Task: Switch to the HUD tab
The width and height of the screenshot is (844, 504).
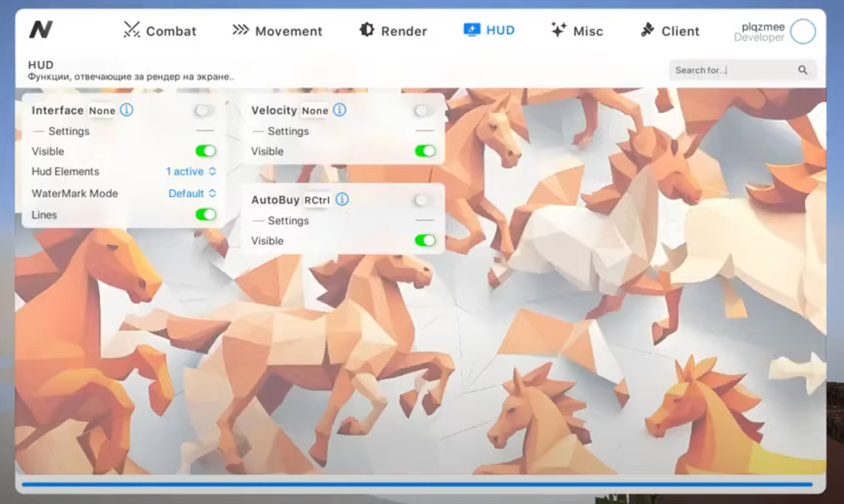Action: click(x=489, y=30)
